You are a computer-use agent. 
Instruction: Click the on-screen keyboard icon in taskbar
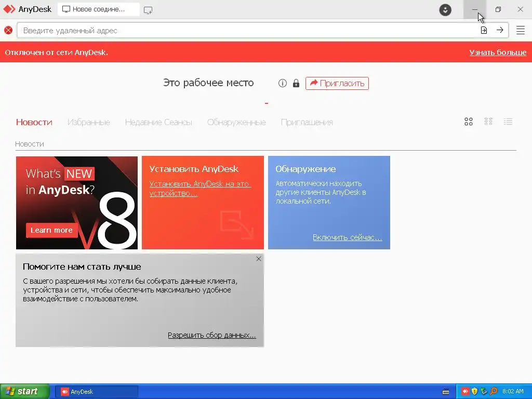[446, 392]
